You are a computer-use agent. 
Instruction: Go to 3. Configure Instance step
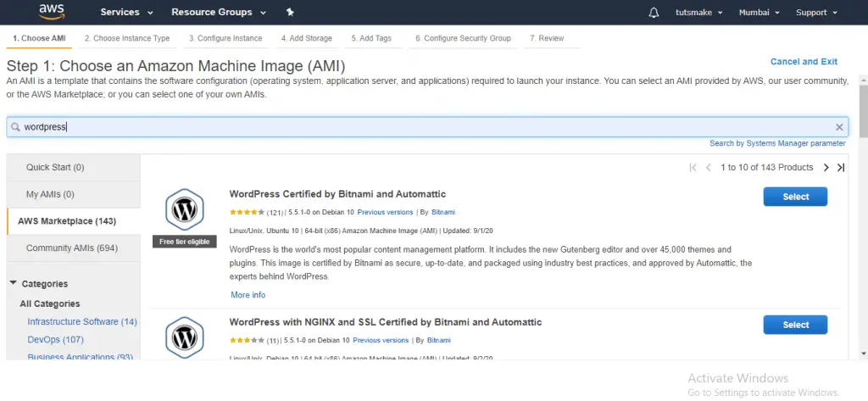click(225, 38)
